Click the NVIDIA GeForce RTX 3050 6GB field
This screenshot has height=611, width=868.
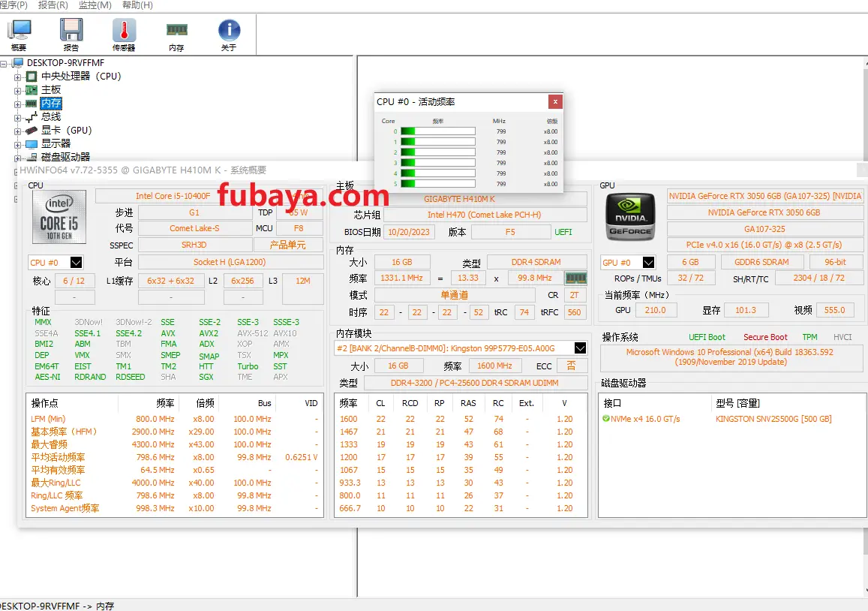[764, 212]
